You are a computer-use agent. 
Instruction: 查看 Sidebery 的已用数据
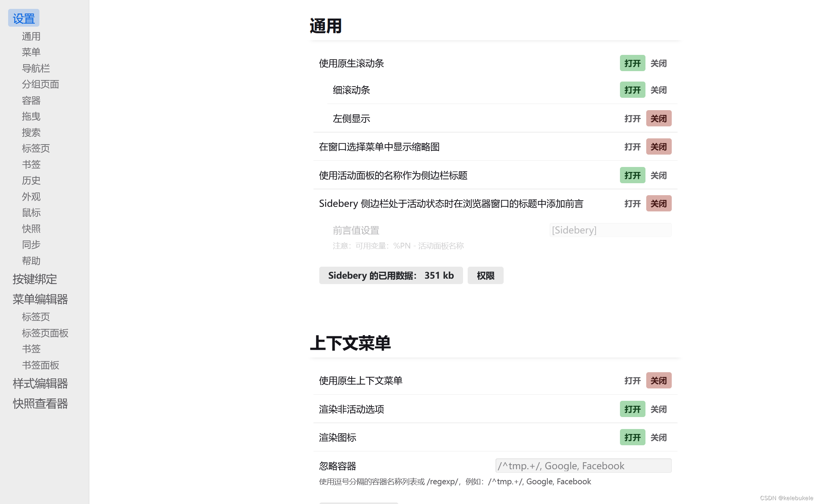pos(391,275)
